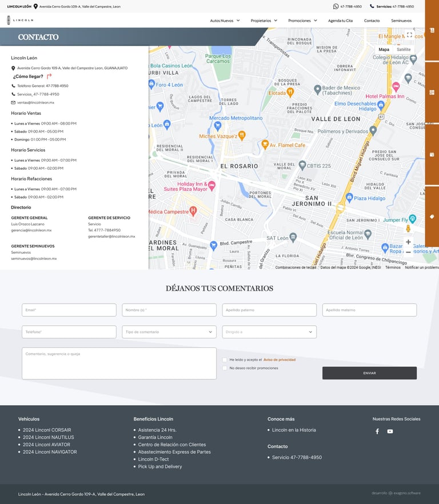
Task: Click the Av. Flamel Cafe map pin
Action: pyautogui.click(x=265, y=145)
